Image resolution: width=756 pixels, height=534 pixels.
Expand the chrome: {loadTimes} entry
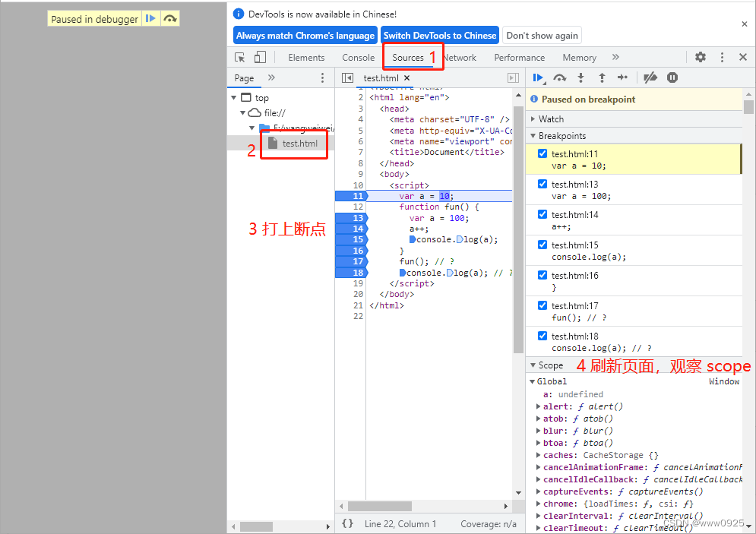[x=538, y=504]
